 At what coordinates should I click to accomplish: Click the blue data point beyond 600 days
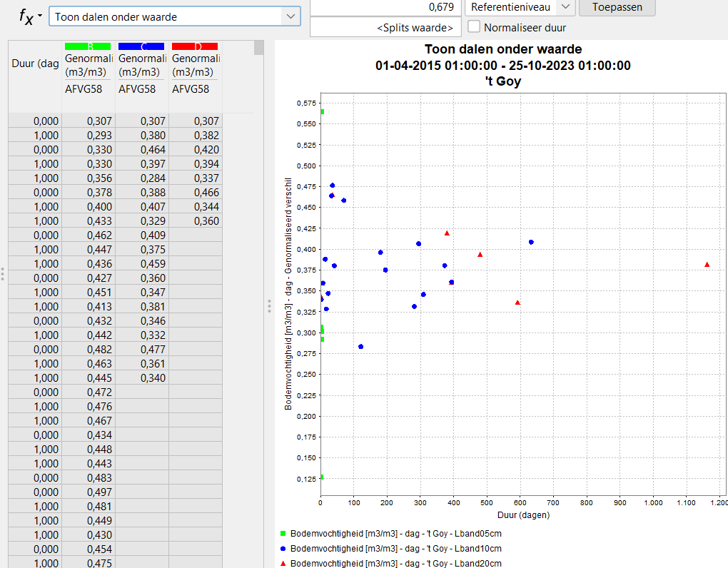click(531, 242)
